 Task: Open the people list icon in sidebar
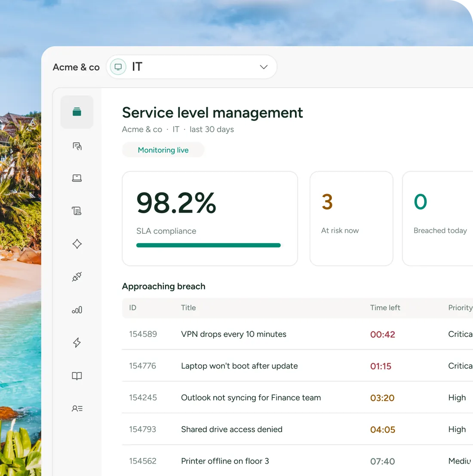pyautogui.click(x=77, y=409)
